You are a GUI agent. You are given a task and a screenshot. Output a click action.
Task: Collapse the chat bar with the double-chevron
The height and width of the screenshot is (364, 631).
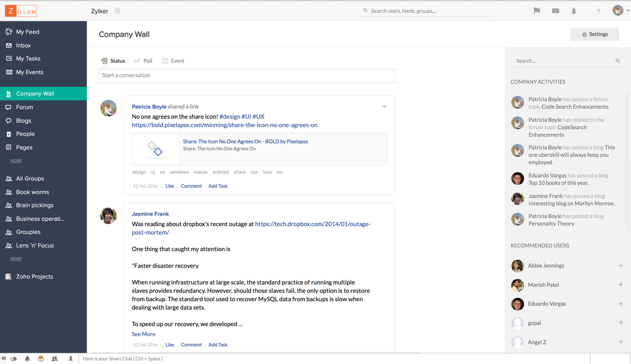(5, 358)
